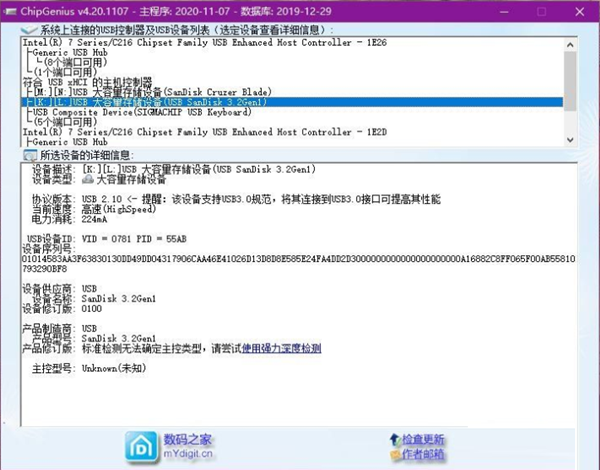The image size is (600, 470).
Task: Click the 高速(HighSpeed) current speed value
Action: point(119,209)
